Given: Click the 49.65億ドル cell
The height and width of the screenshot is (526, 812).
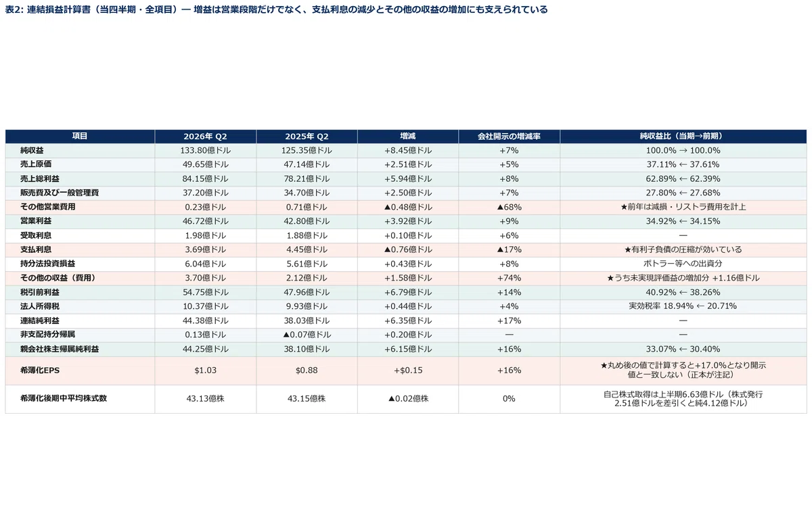Looking at the screenshot, I should (205, 164).
